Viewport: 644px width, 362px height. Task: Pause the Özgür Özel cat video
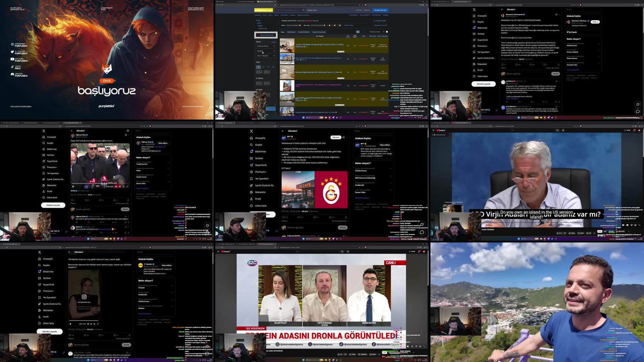(73, 186)
